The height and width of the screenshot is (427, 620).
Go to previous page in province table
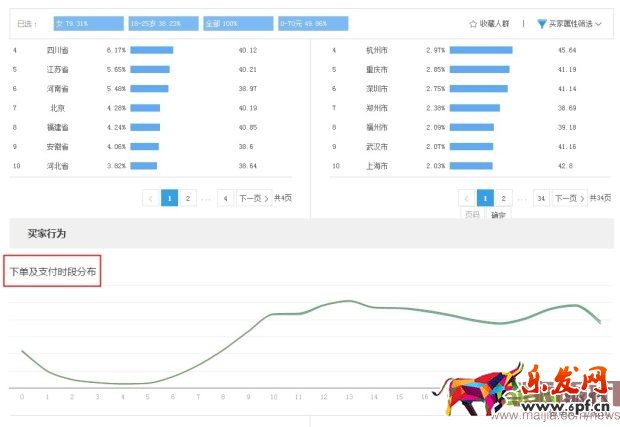point(151,198)
